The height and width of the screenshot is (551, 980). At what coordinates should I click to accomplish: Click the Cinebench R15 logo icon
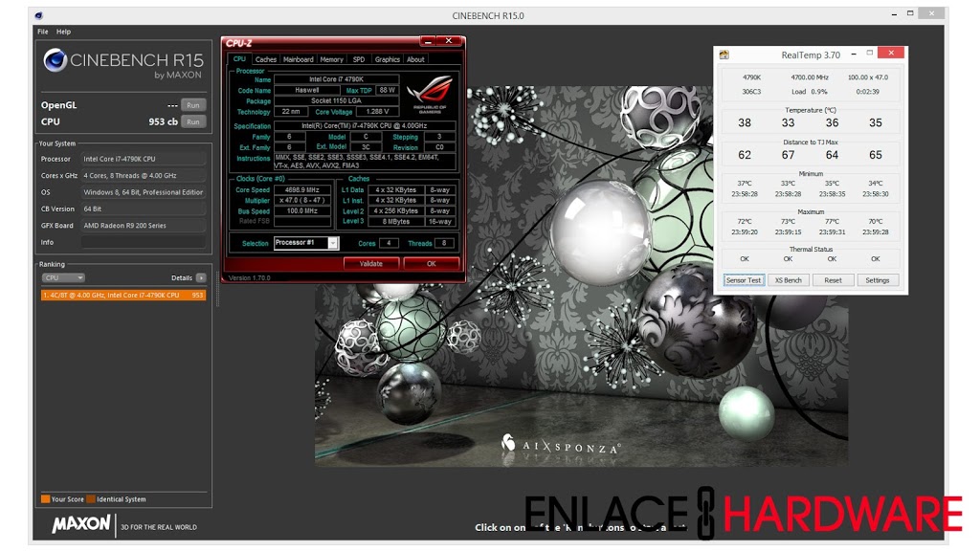click(x=55, y=60)
